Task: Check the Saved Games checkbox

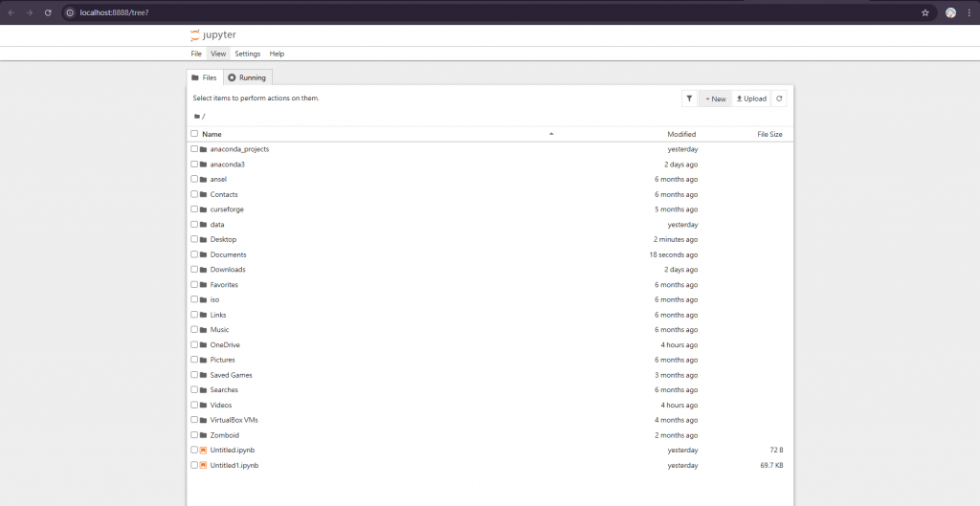Action: pyautogui.click(x=194, y=375)
